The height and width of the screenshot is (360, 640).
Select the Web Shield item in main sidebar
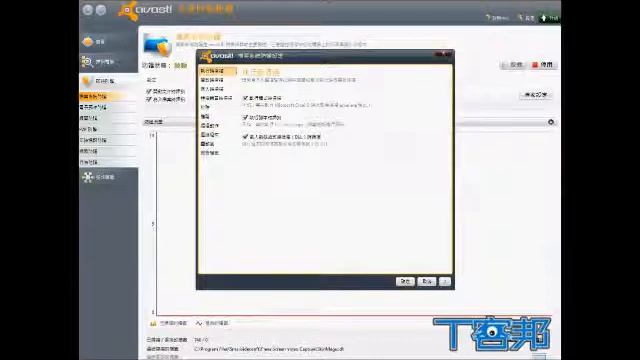pos(108,118)
